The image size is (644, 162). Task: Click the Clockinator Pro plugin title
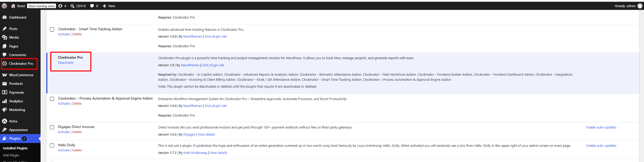[70, 57]
